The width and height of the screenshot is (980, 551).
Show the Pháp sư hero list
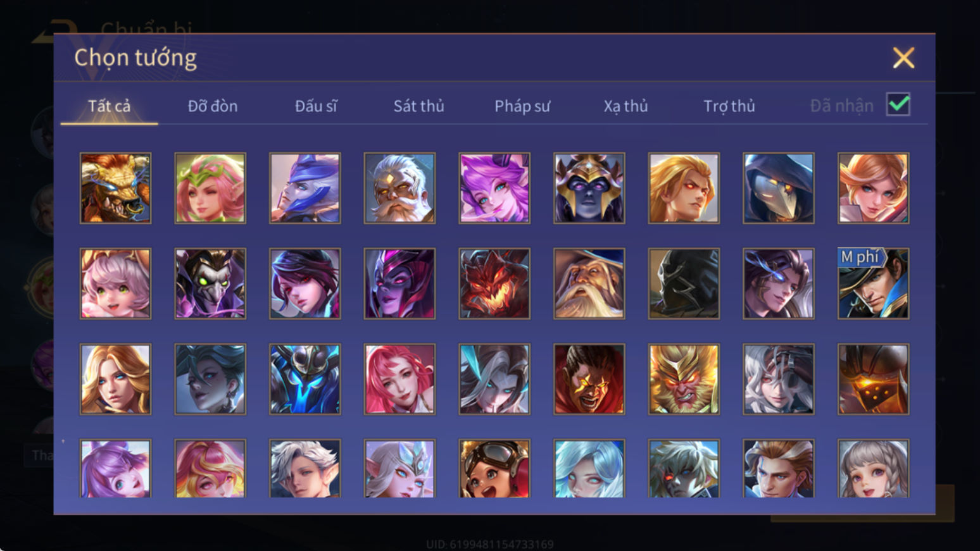coord(522,106)
